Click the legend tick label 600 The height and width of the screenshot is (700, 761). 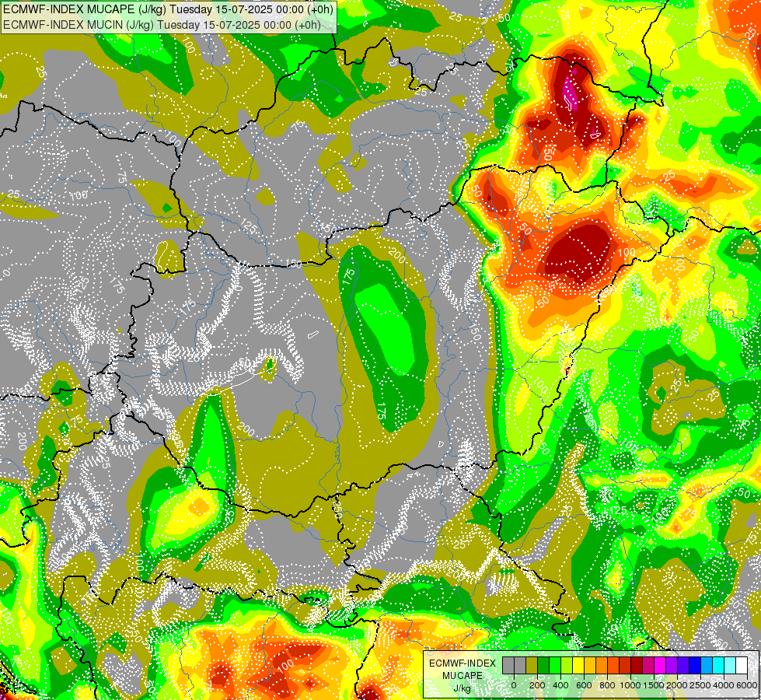(584, 685)
